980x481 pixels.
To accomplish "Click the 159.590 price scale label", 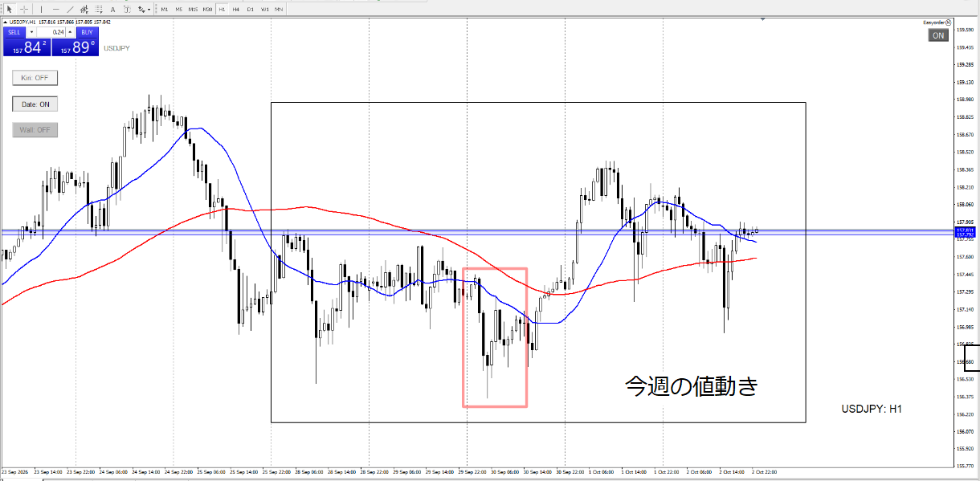I will tap(966, 30).
